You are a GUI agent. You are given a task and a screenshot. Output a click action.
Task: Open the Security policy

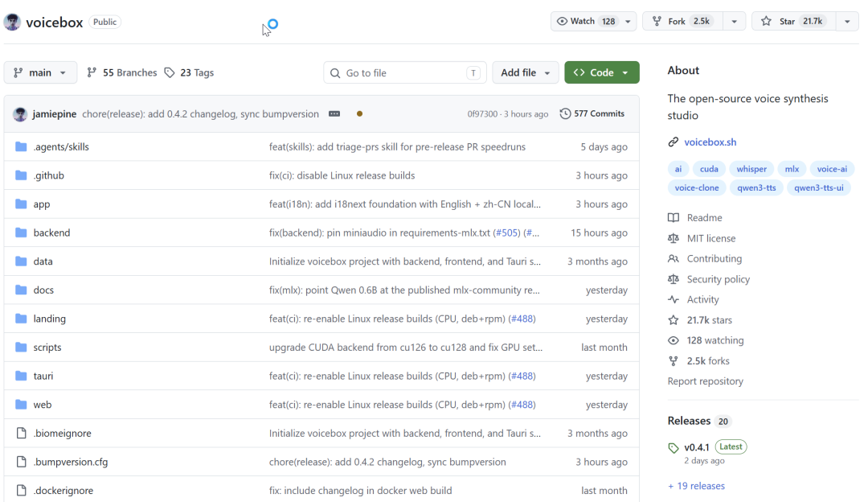click(717, 279)
